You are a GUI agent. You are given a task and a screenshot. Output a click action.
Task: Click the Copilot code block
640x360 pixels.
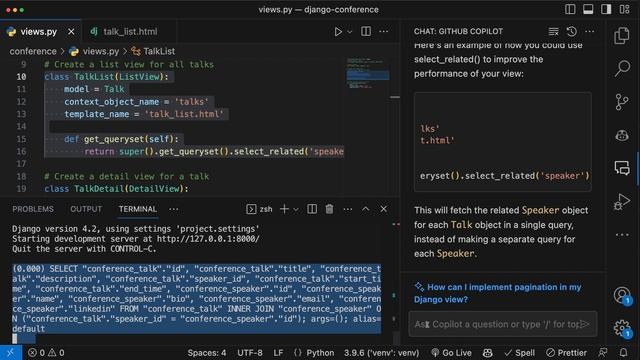(x=502, y=142)
